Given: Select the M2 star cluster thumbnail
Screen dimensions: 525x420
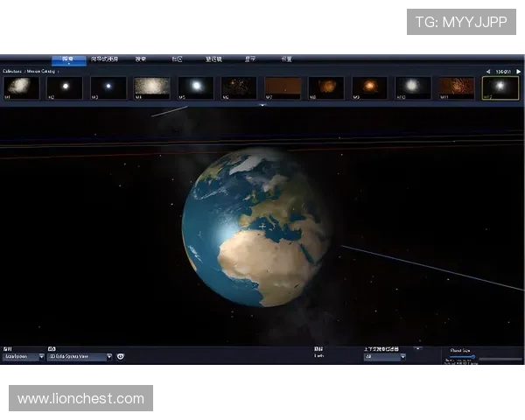Looking at the screenshot, I should pyautogui.click(x=65, y=87).
